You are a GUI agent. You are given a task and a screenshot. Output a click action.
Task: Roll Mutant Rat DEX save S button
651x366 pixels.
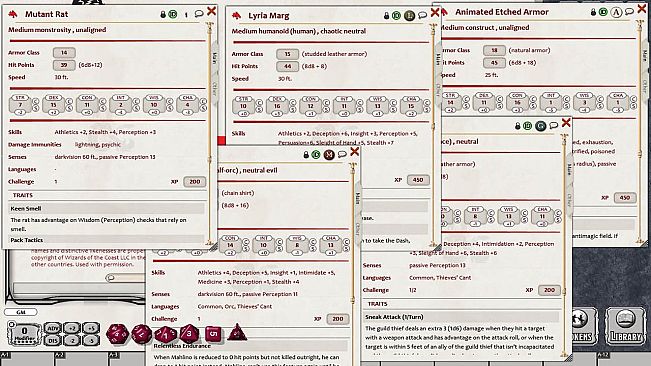(69, 108)
